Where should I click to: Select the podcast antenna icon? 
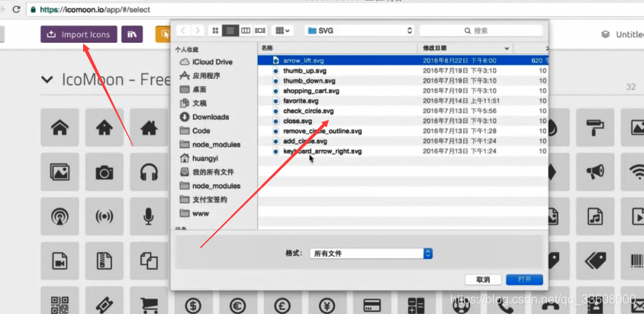(60, 217)
